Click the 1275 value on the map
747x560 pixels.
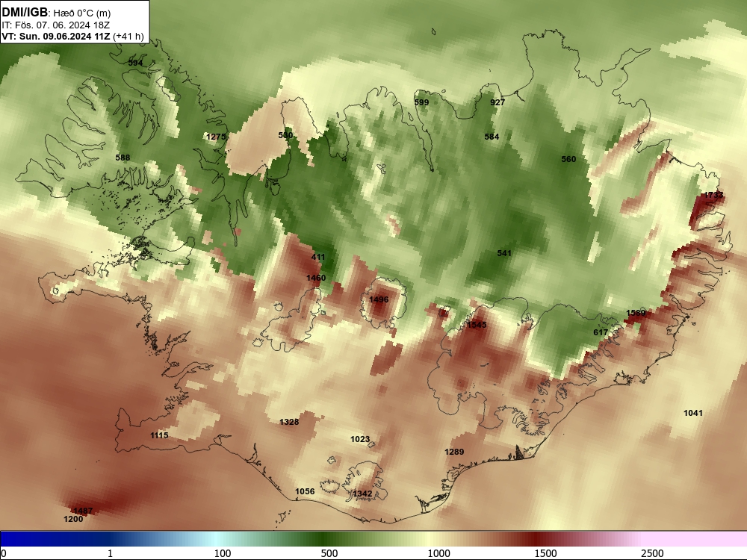pos(216,137)
